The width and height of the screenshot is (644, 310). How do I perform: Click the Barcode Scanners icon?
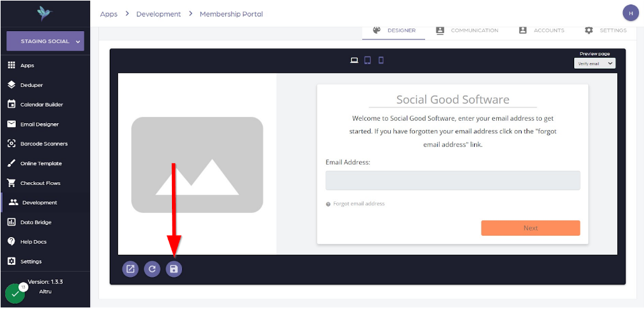click(x=11, y=144)
